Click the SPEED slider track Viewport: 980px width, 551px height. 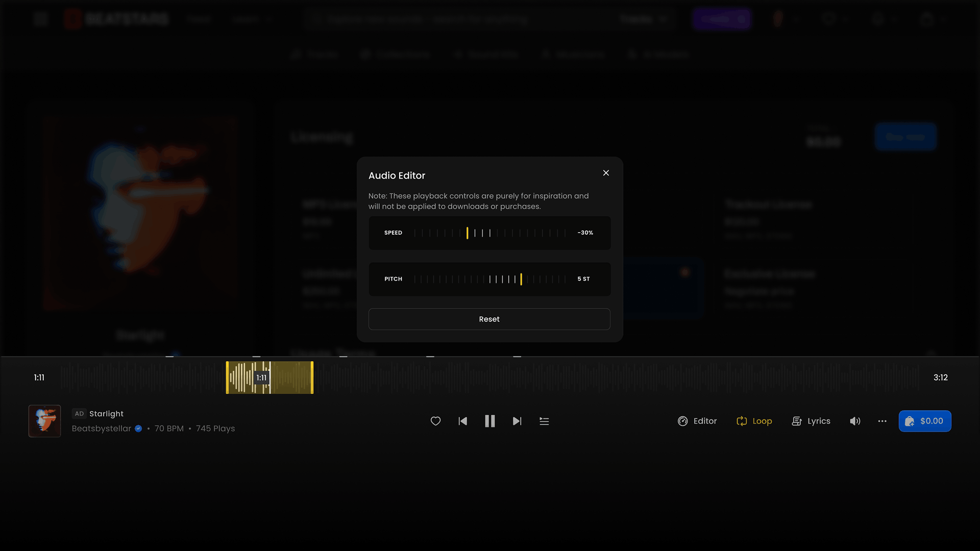coord(489,233)
